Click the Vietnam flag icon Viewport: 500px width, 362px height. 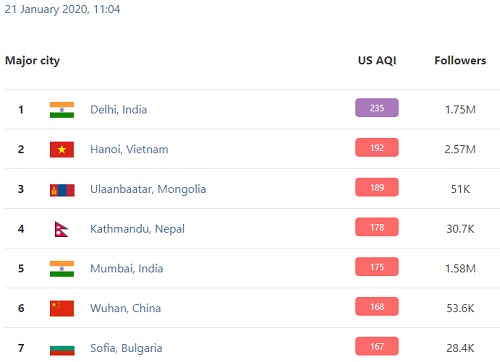click(62, 149)
